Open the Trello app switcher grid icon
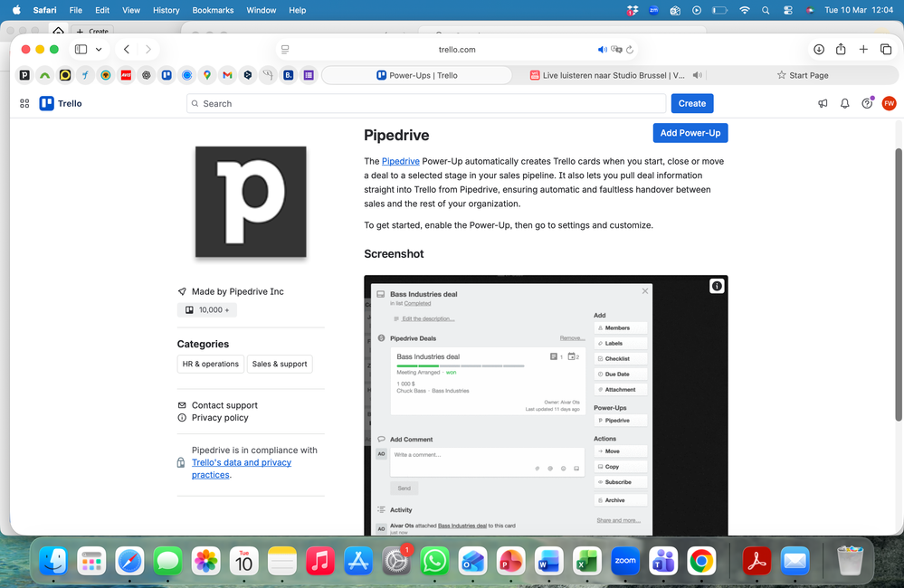Viewport: 904px width, 588px height. [x=24, y=104]
